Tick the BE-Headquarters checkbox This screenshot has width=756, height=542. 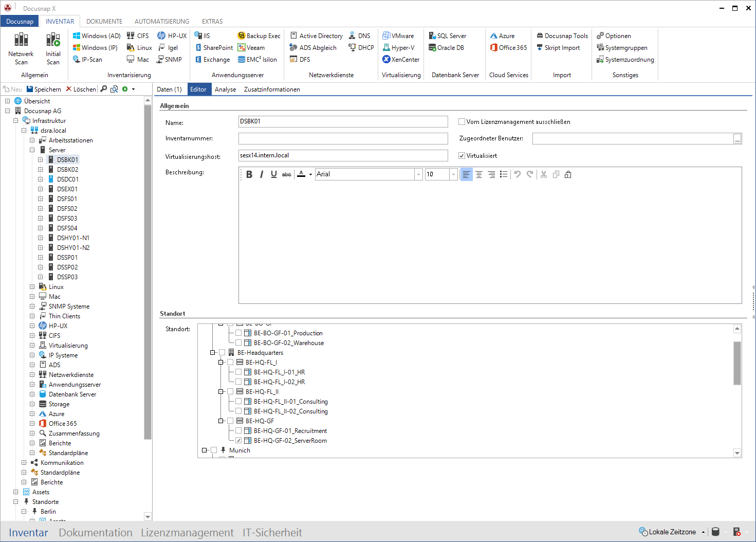tap(222, 353)
